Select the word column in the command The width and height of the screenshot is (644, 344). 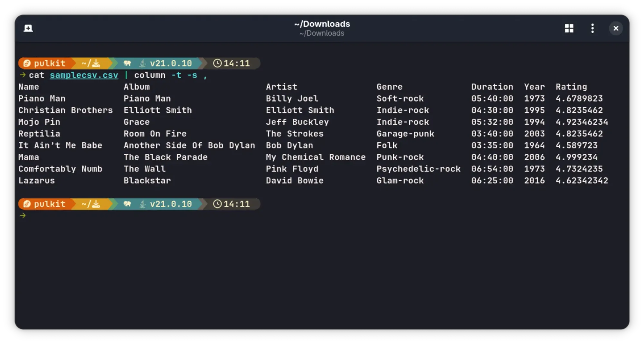[150, 75]
